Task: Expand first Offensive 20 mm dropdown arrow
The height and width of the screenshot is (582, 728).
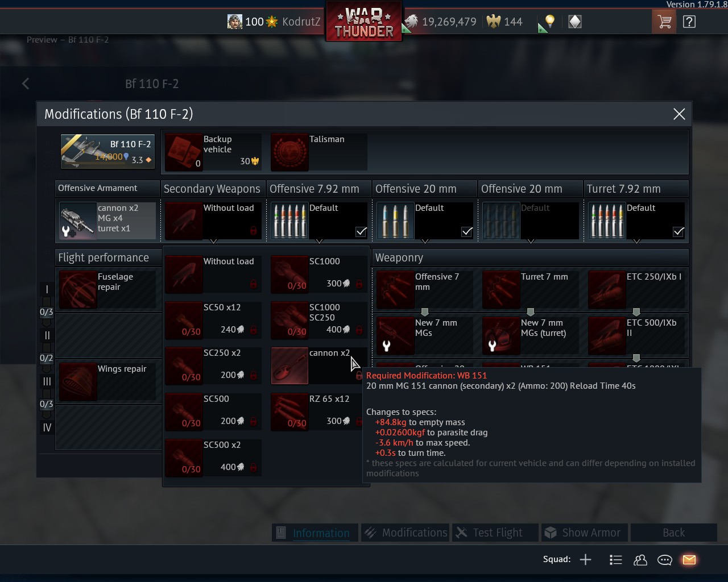Action: coord(425,241)
